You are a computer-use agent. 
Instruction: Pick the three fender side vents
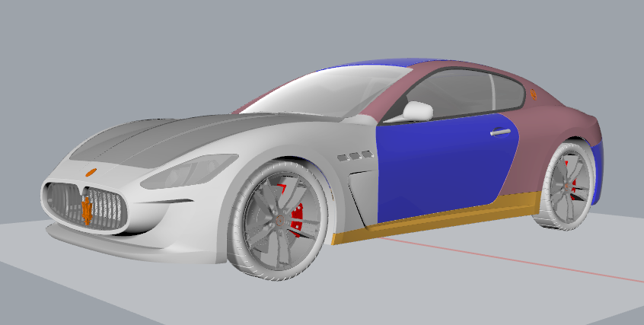(x=355, y=156)
